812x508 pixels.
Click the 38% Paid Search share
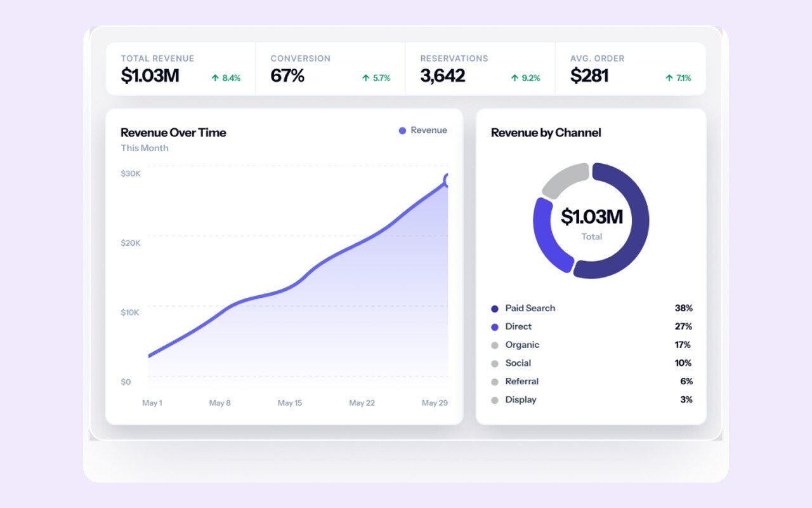click(683, 308)
